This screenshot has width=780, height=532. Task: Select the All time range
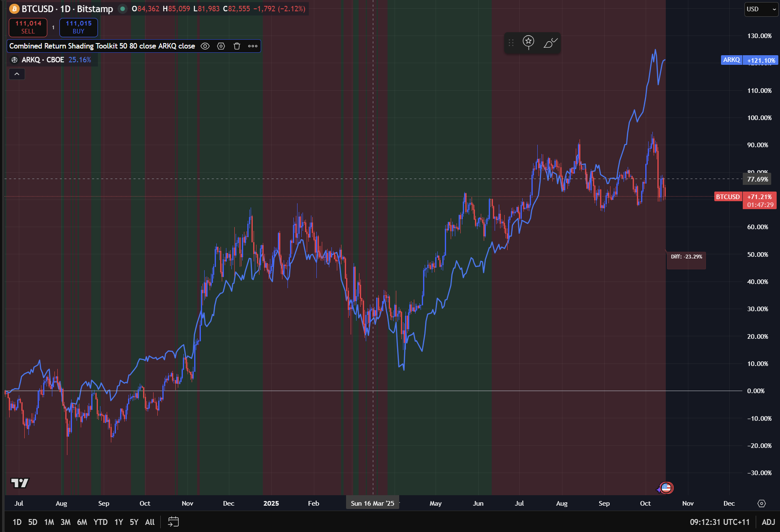click(x=150, y=522)
